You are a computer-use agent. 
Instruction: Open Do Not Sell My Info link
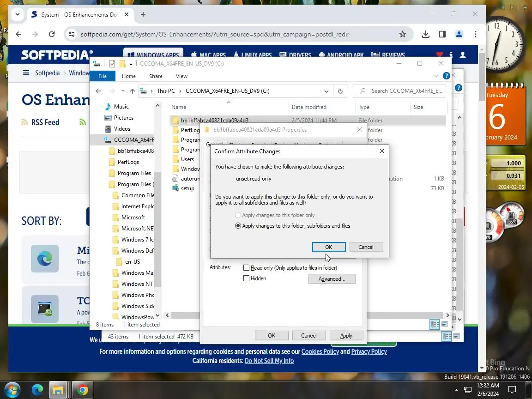click(x=269, y=361)
